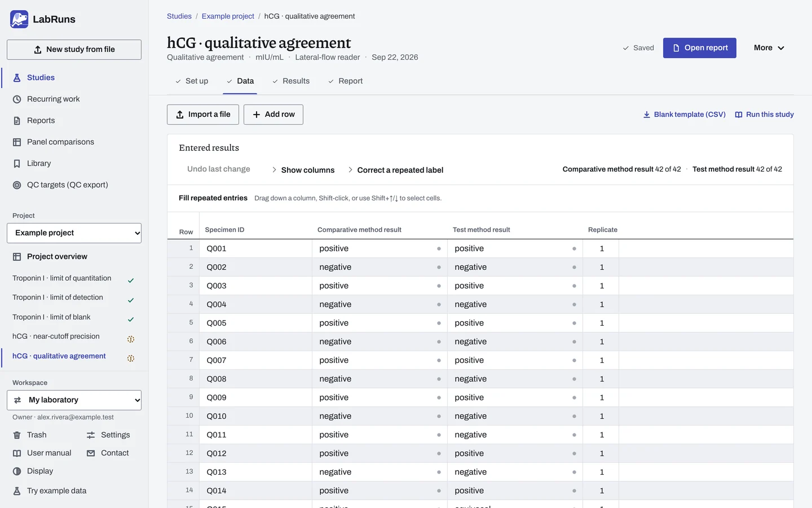The height and width of the screenshot is (508, 812).
Task: Click the Contact envelope icon
Action: coord(91,453)
